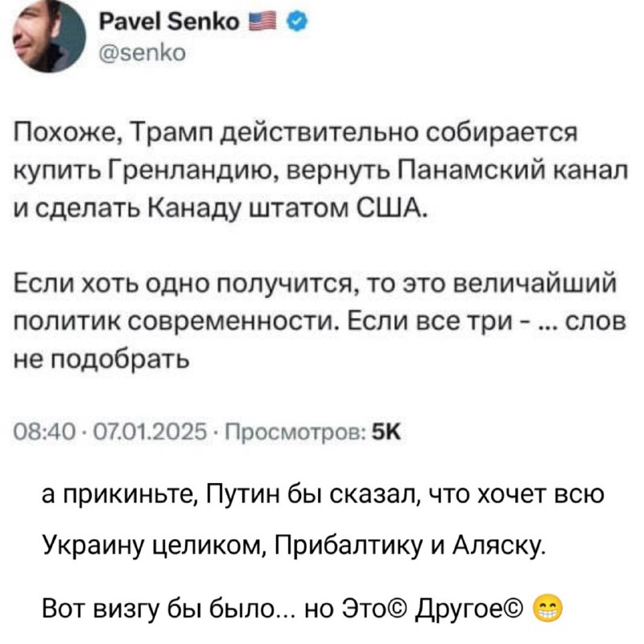Click the tweet paragraph starting with Похоже, Трамп
Screen dimensions: 644x644
coord(320,169)
